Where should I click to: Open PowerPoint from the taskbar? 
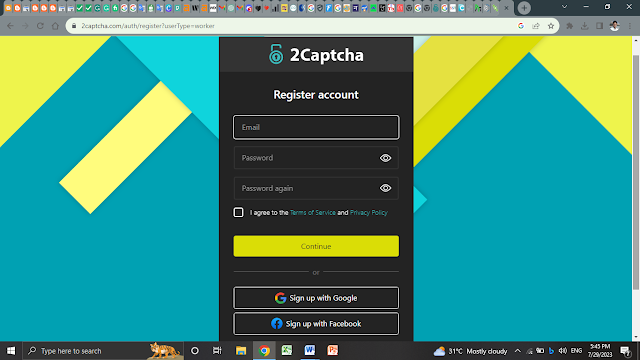[333, 351]
